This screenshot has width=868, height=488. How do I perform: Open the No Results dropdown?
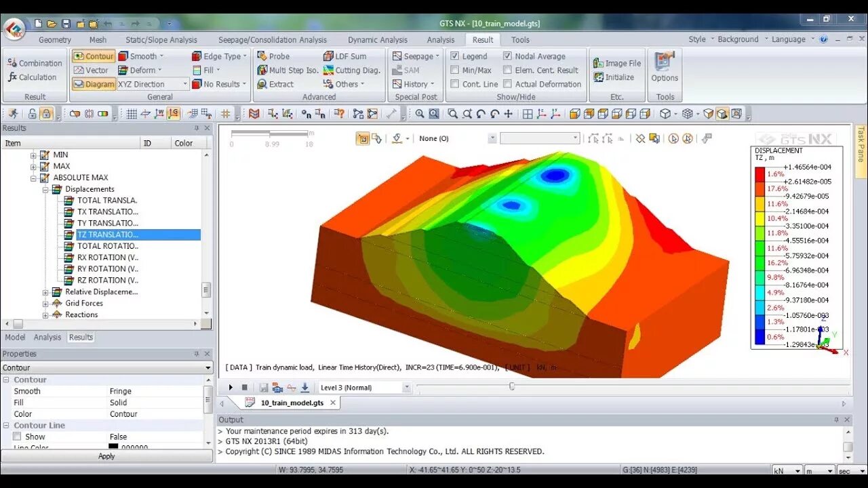[220, 84]
